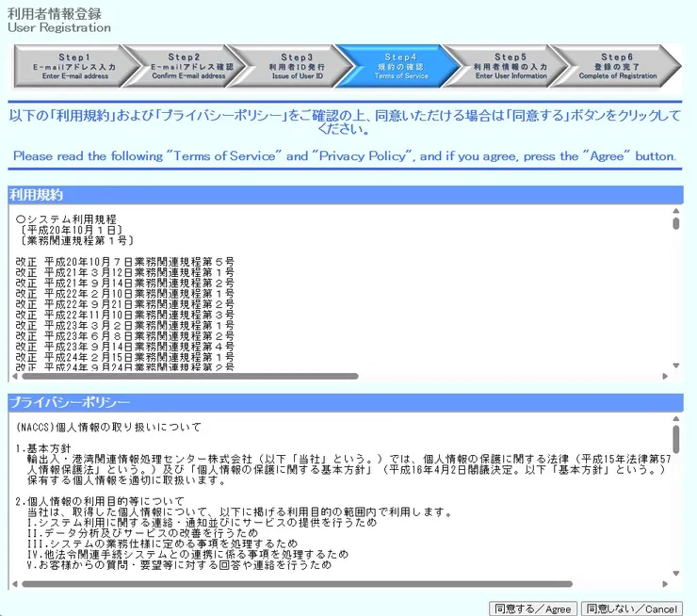
Task: Click the 同意しない／Cancel button
Action: coord(632,608)
